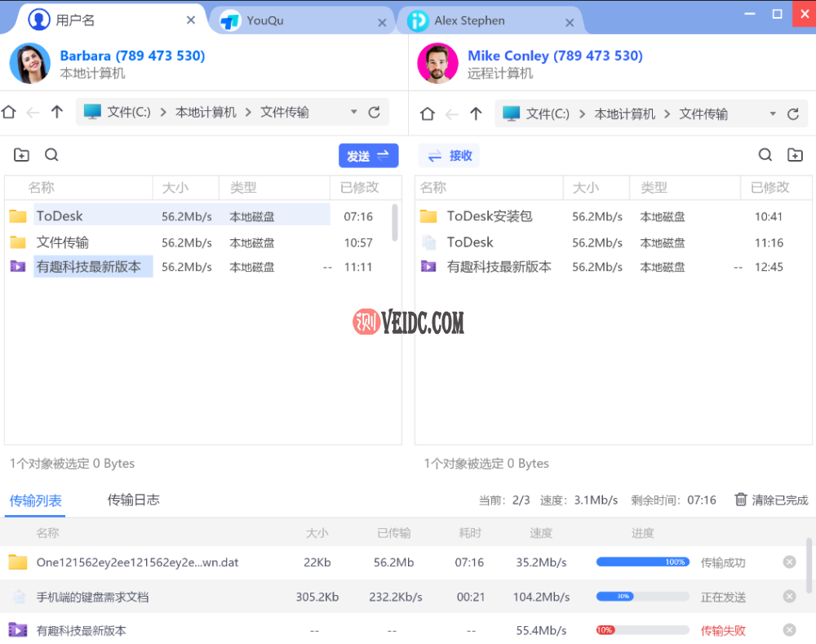Image resolution: width=816 pixels, height=644 pixels.
Task: Go up one folder in local panel
Action: [57, 113]
